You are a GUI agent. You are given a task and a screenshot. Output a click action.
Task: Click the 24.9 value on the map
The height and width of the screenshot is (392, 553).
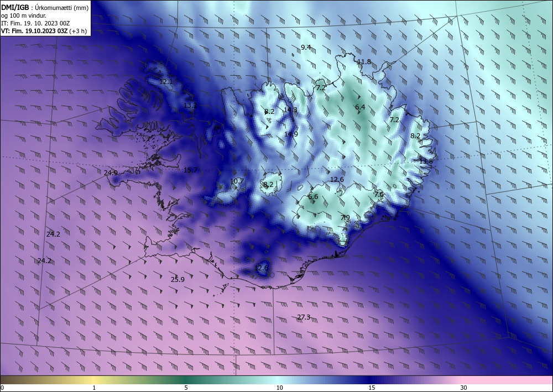pos(111,173)
